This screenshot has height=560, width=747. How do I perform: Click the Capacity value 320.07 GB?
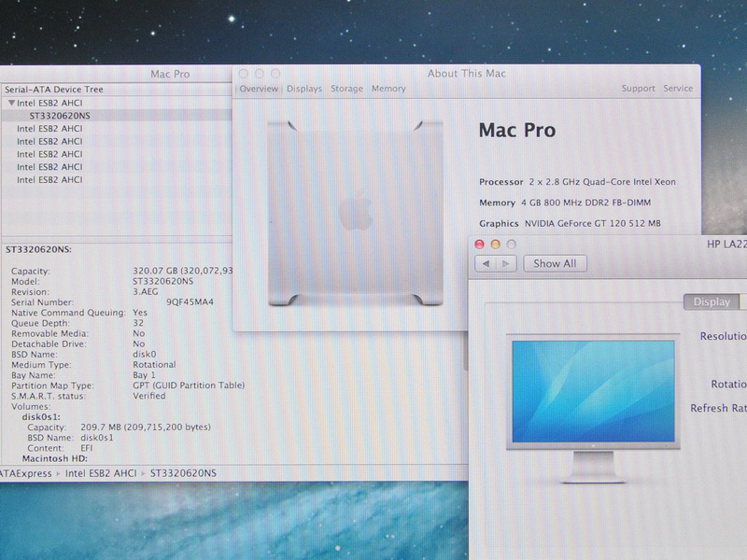[182, 271]
